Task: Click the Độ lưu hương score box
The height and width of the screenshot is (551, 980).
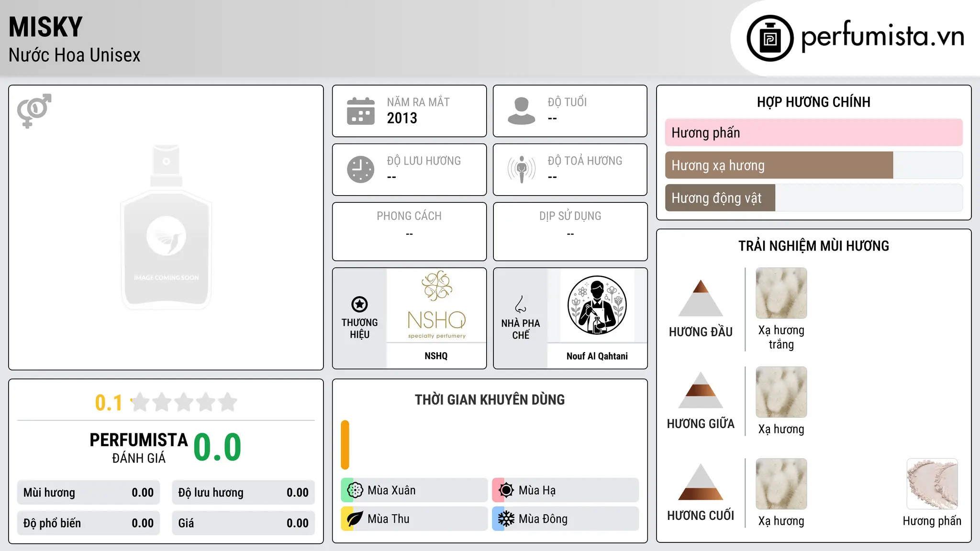Action: tap(243, 493)
